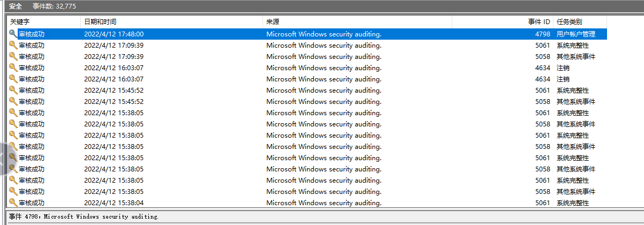
Task: Click key icon of 17:09:39 event 5058
Action: pyautogui.click(x=13, y=56)
